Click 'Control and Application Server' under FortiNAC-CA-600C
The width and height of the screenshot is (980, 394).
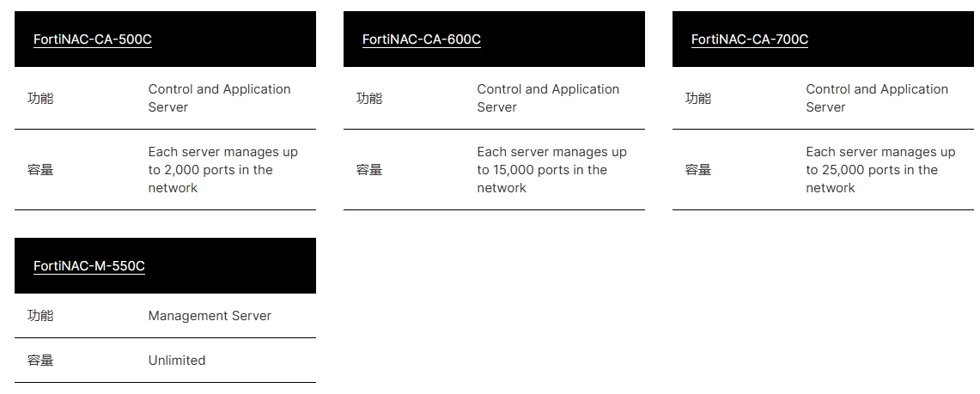548,98
